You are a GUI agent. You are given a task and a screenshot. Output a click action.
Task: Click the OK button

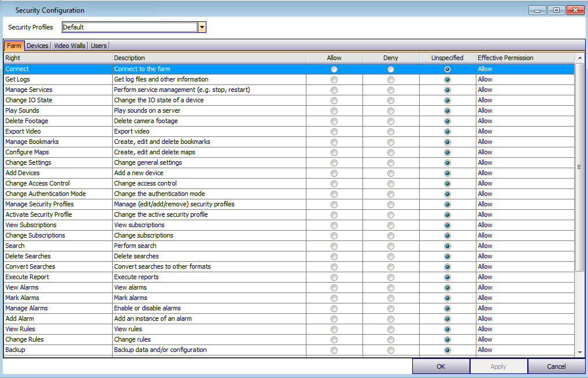(441, 366)
